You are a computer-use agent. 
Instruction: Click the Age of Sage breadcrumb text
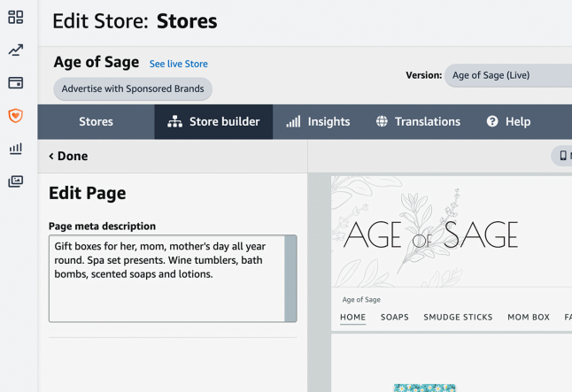coord(361,300)
